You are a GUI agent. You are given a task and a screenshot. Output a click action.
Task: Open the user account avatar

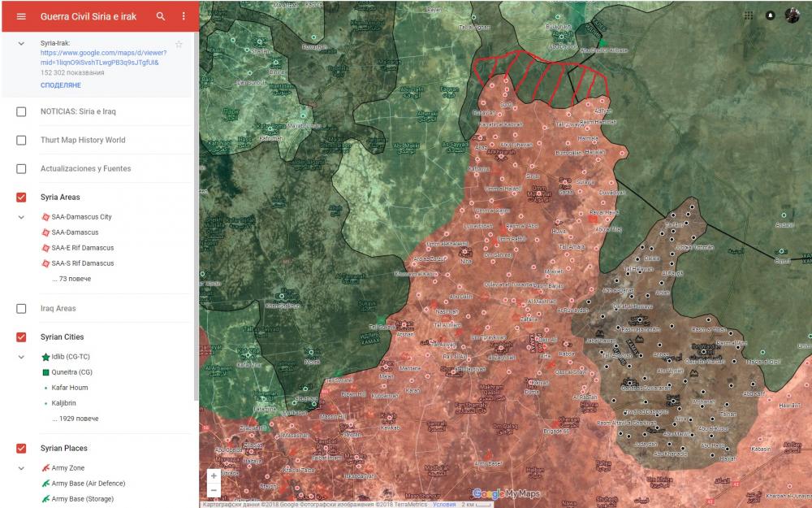coord(792,15)
